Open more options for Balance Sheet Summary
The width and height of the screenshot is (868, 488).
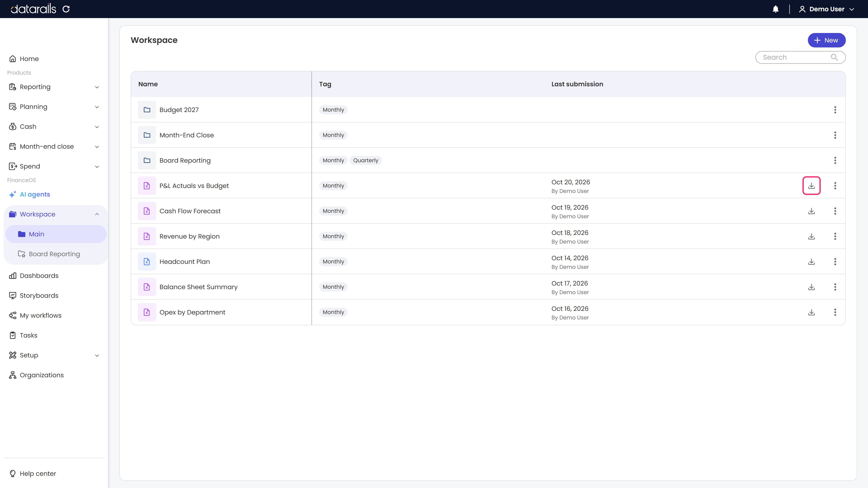(835, 287)
